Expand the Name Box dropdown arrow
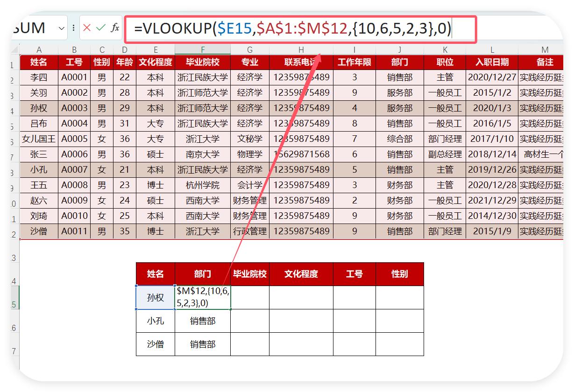This screenshot has width=574, height=392. pos(62,28)
